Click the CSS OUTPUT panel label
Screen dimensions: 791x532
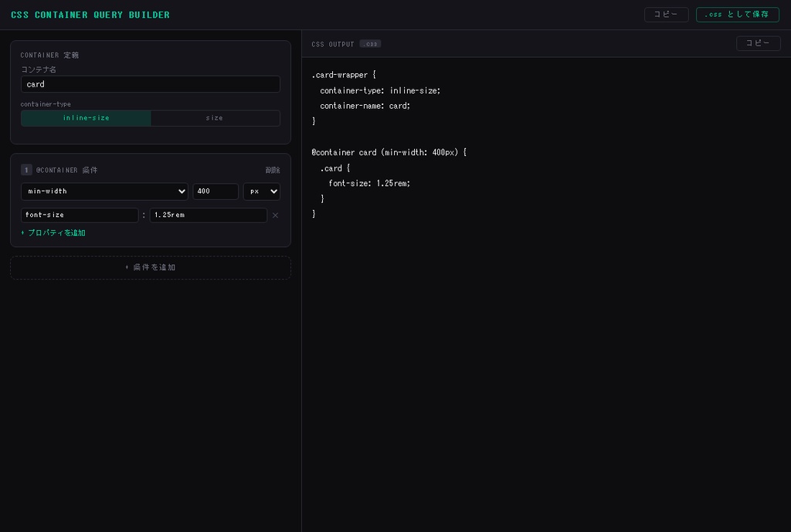[x=333, y=44]
